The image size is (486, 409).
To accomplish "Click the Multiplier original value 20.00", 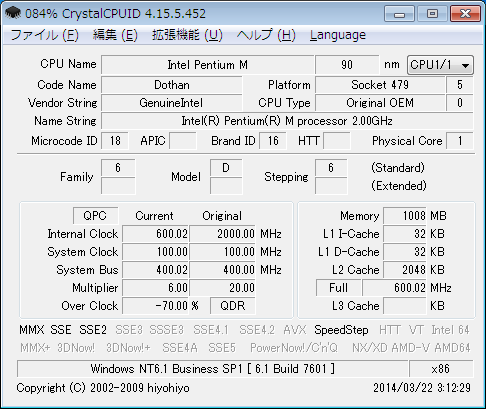I will pyautogui.click(x=223, y=288).
